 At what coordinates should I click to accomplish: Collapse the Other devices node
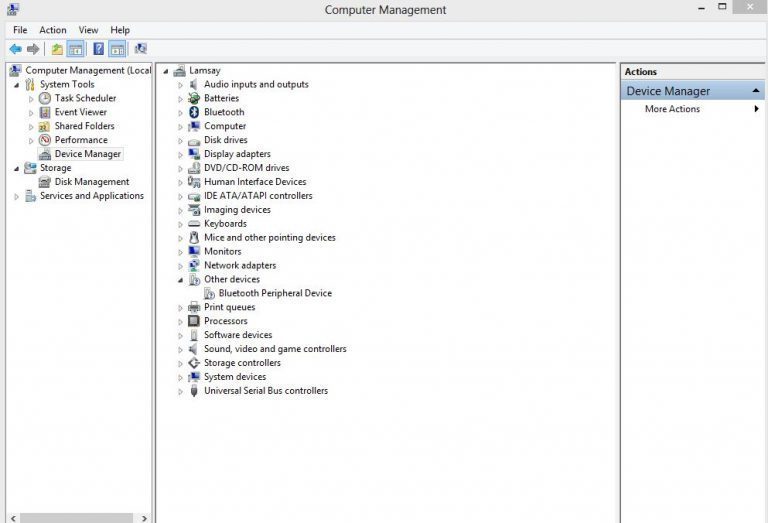[x=181, y=280]
